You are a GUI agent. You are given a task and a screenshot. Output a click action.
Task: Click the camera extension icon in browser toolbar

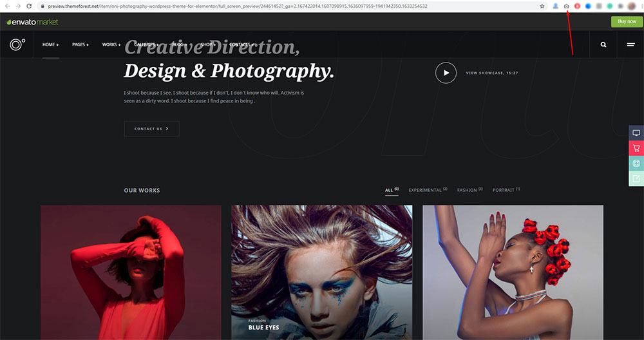[x=566, y=6]
